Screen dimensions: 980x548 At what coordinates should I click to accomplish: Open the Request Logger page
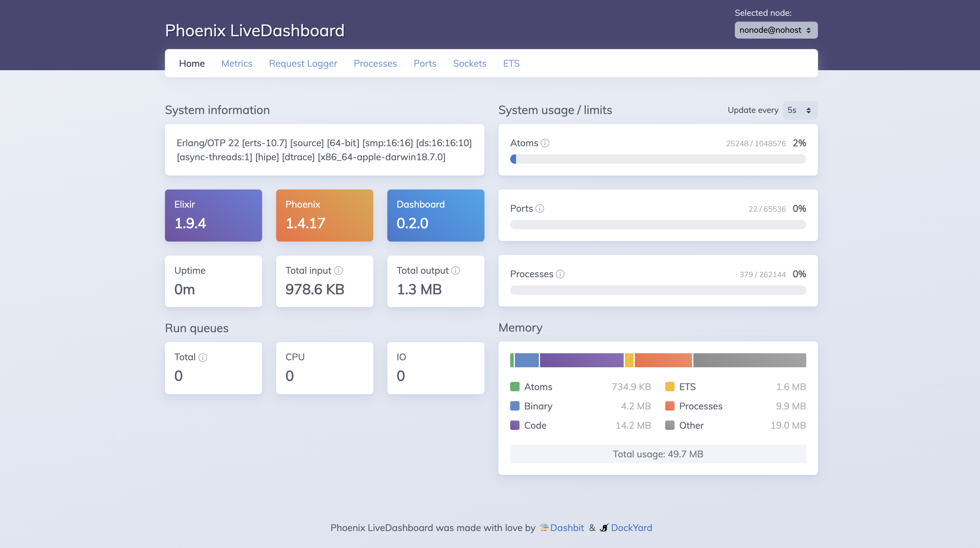(x=303, y=63)
